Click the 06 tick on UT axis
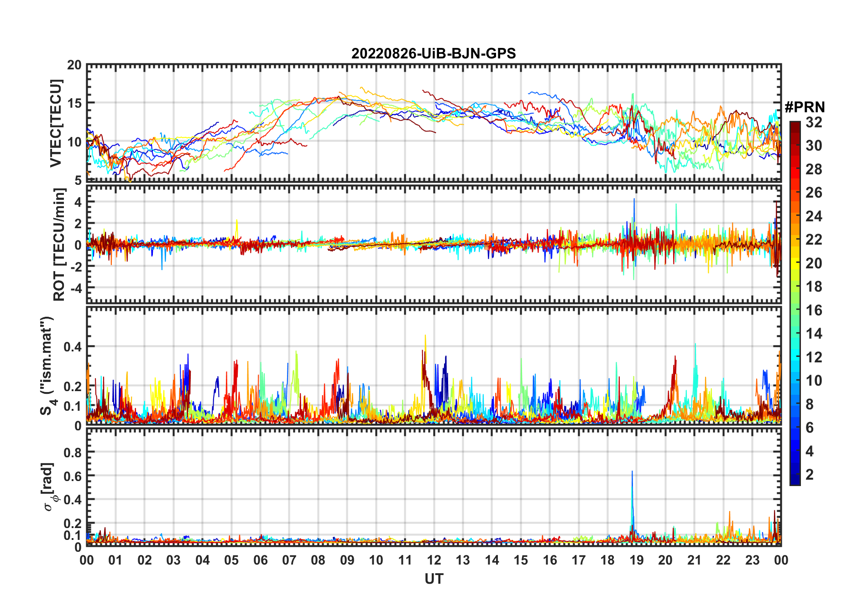Image resolution: width=868 pixels, height=607 pixels. click(261, 560)
